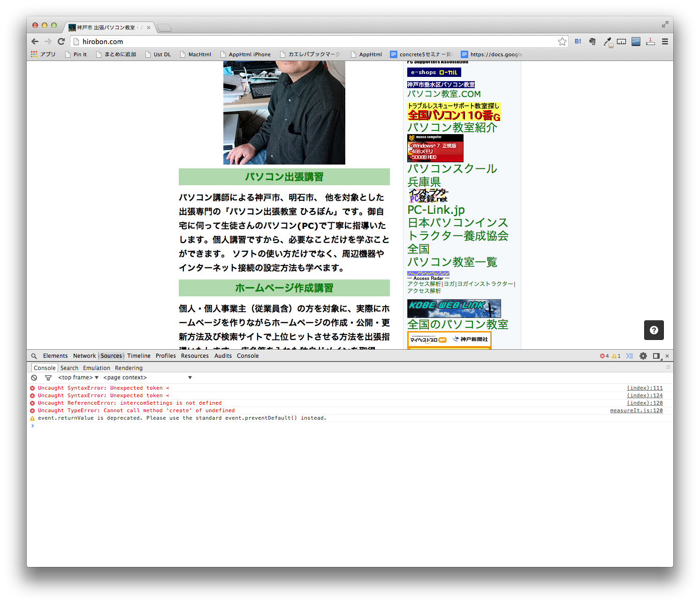Clear console log with the circle-slash icon
700x604 pixels.
(34, 377)
